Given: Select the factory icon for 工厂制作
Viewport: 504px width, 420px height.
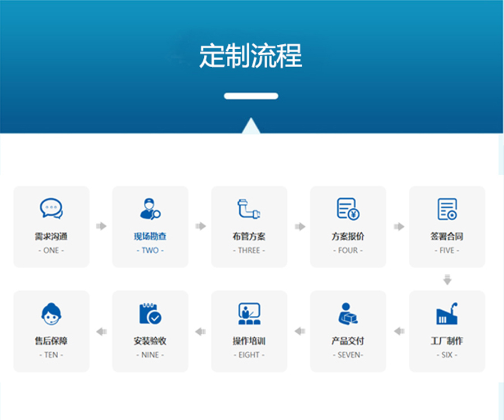Looking at the screenshot, I should click(447, 314).
